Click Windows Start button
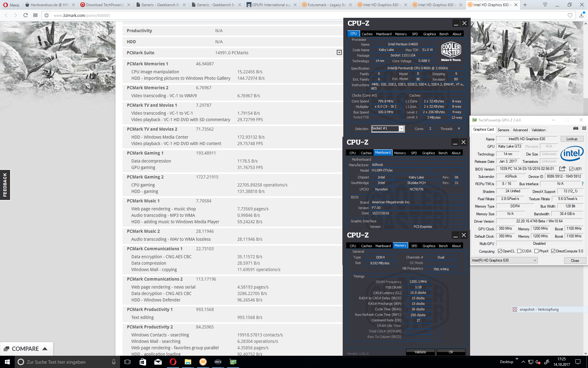588x368 pixels. [7, 362]
